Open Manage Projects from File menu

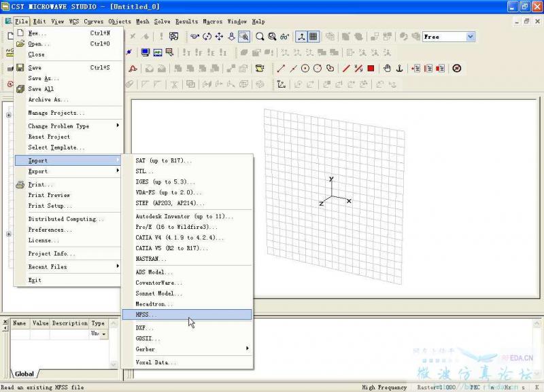[x=69, y=113]
